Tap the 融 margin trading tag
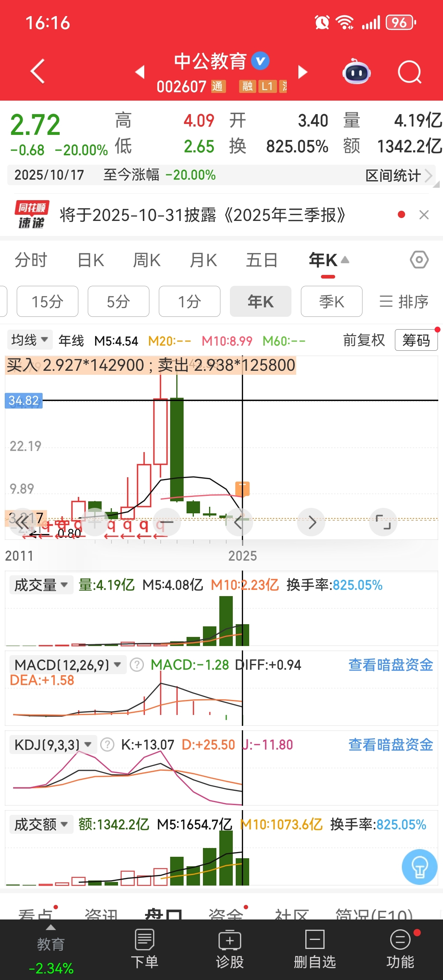Image resolution: width=443 pixels, height=980 pixels. click(x=247, y=86)
